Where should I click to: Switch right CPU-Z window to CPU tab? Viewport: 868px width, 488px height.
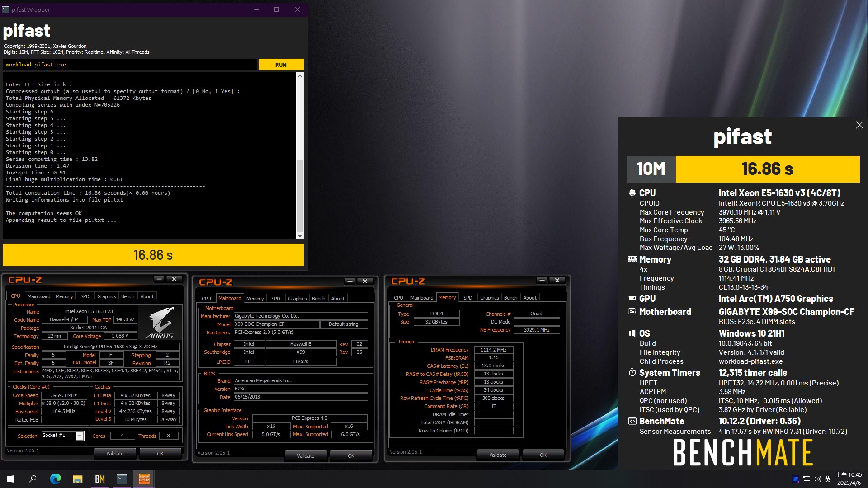[x=398, y=298]
